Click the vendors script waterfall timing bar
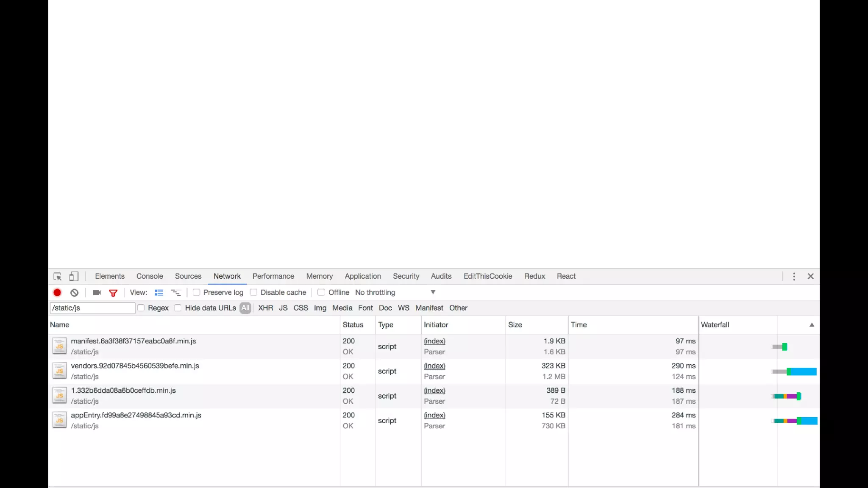This screenshot has width=868, height=488. click(x=800, y=372)
